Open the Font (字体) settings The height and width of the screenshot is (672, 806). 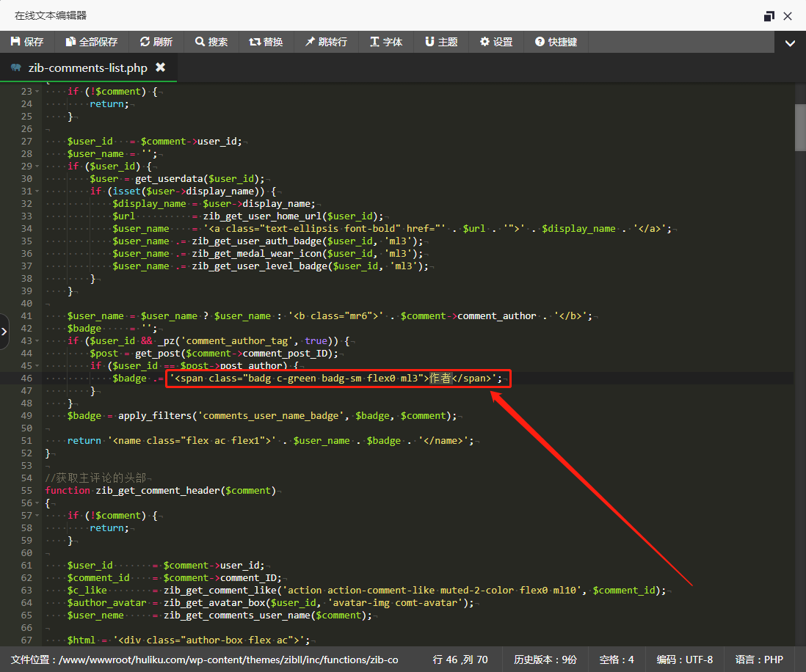coord(386,42)
